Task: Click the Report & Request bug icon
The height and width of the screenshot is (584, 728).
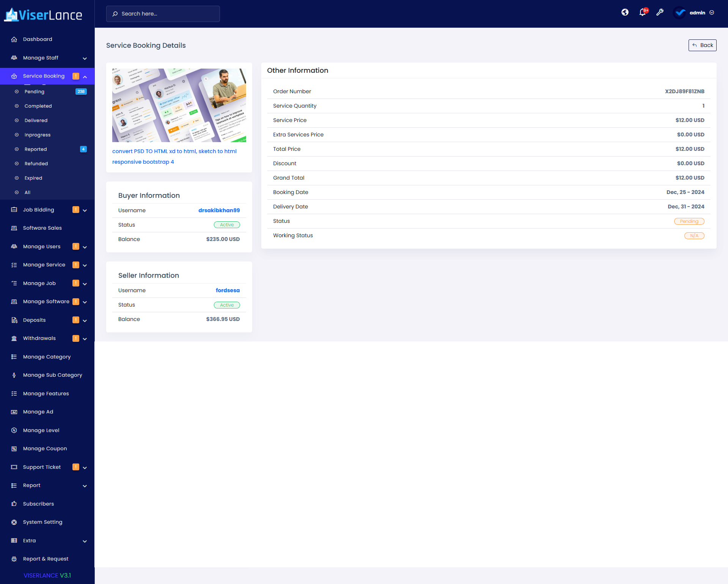Action: click(14, 559)
